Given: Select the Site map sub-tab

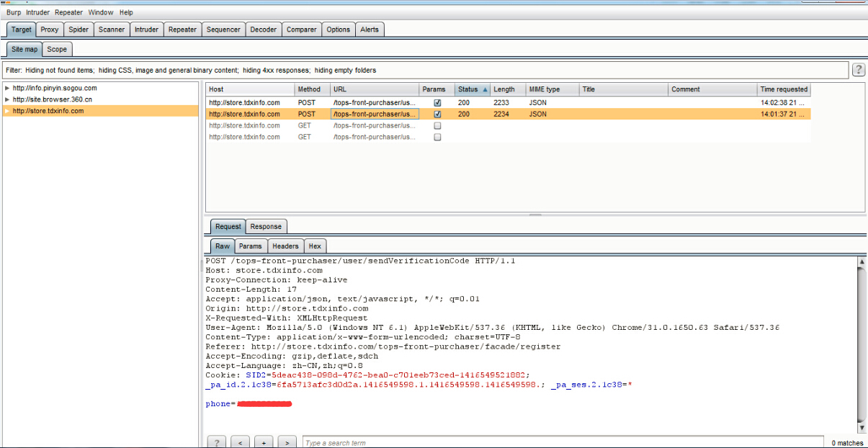Looking at the screenshot, I should 24,50.
